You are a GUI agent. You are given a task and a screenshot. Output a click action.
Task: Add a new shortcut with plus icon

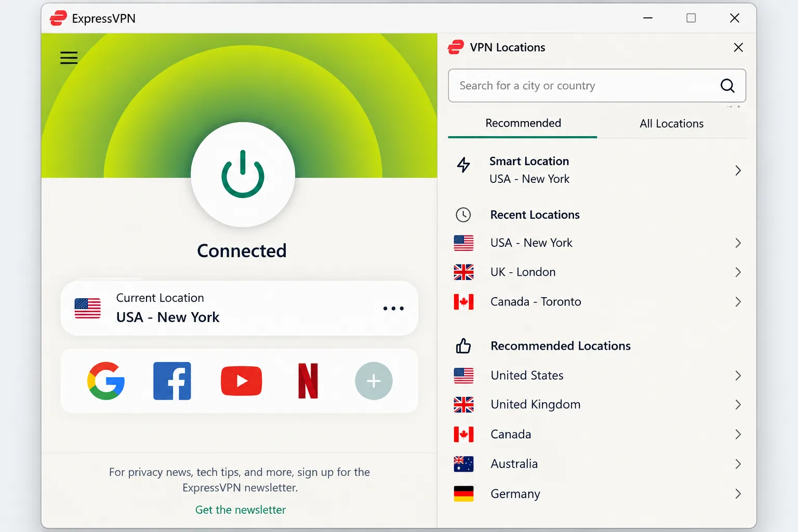coord(374,381)
